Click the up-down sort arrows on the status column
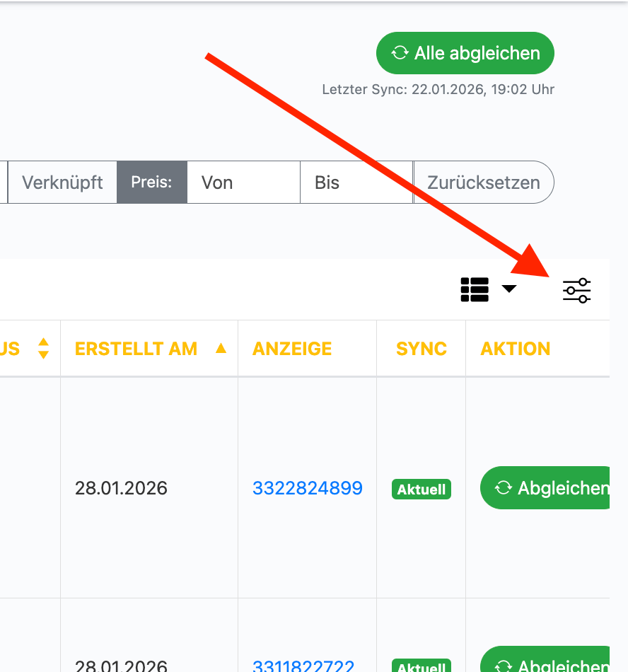Viewport: 628px width, 672px height. pyautogui.click(x=44, y=348)
